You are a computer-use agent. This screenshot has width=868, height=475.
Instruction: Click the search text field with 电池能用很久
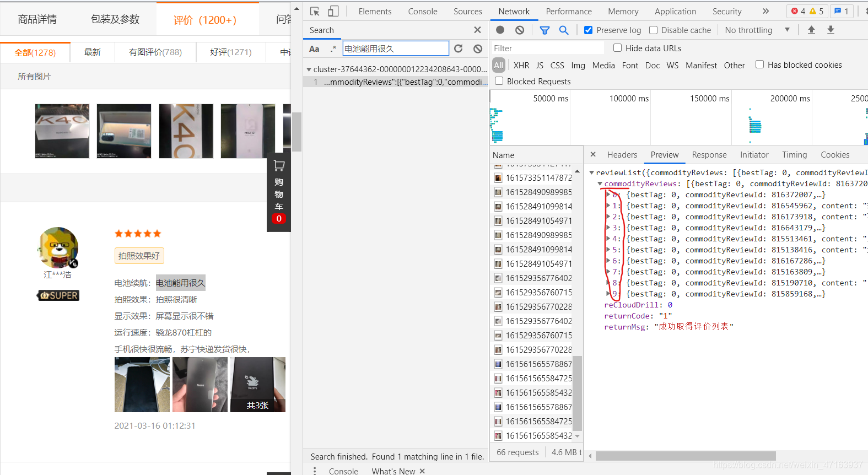coord(395,49)
